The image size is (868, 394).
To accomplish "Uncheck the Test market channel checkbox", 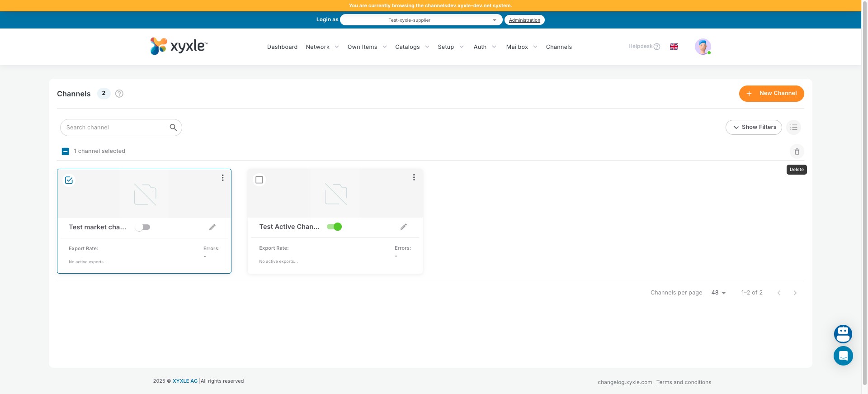I will point(69,180).
